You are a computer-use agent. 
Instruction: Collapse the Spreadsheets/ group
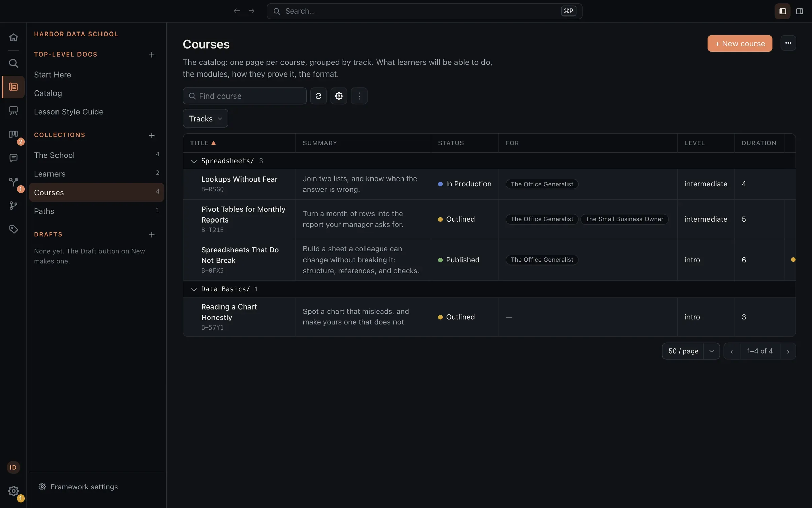point(194,161)
